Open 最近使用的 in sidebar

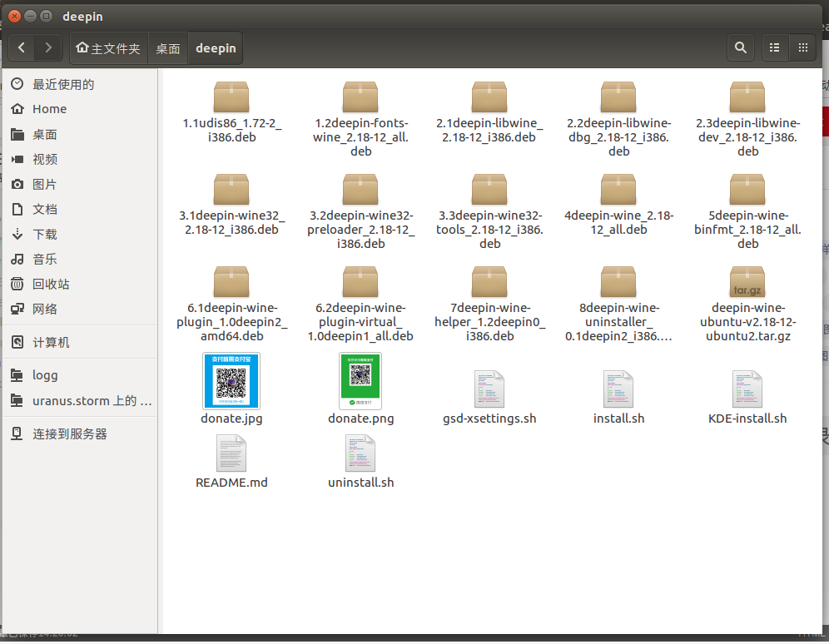click(80, 84)
